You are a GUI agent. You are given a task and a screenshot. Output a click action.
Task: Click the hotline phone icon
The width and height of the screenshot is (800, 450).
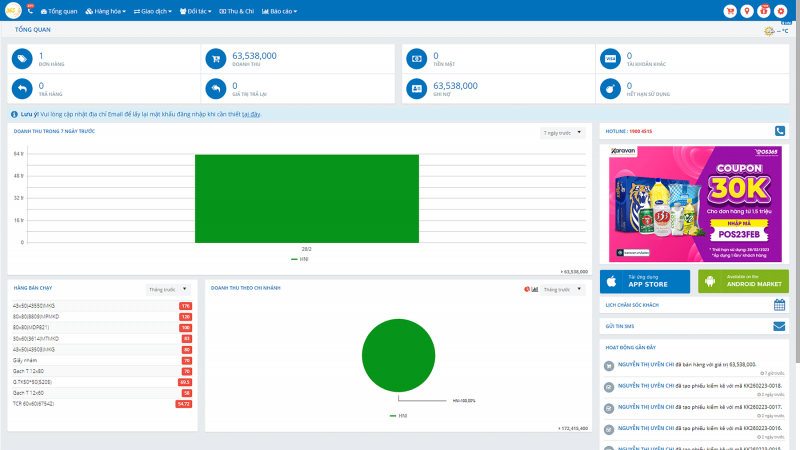(780, 131)
